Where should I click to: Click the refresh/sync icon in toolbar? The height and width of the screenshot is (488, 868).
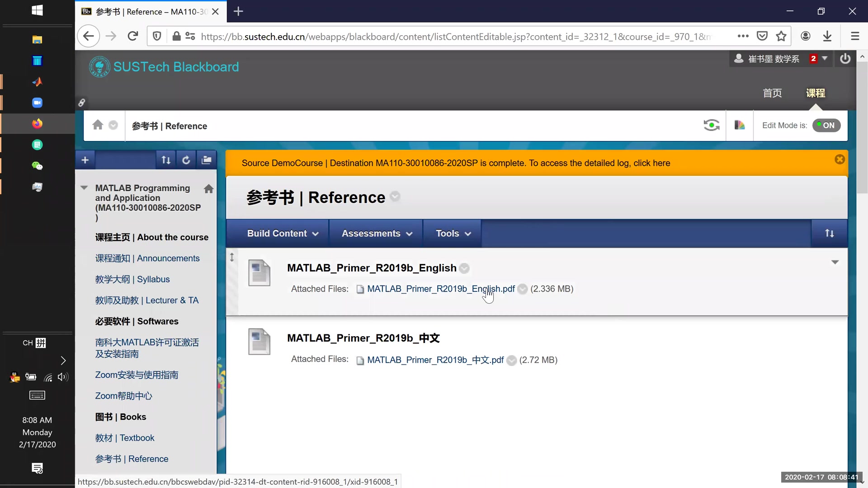(186, 160)
